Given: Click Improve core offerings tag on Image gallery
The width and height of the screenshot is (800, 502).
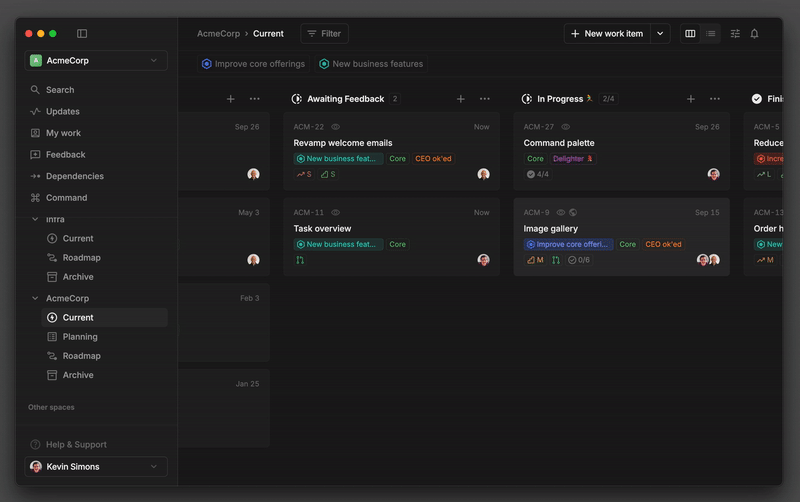Looking at the screenshot, I should pos(568,244).
